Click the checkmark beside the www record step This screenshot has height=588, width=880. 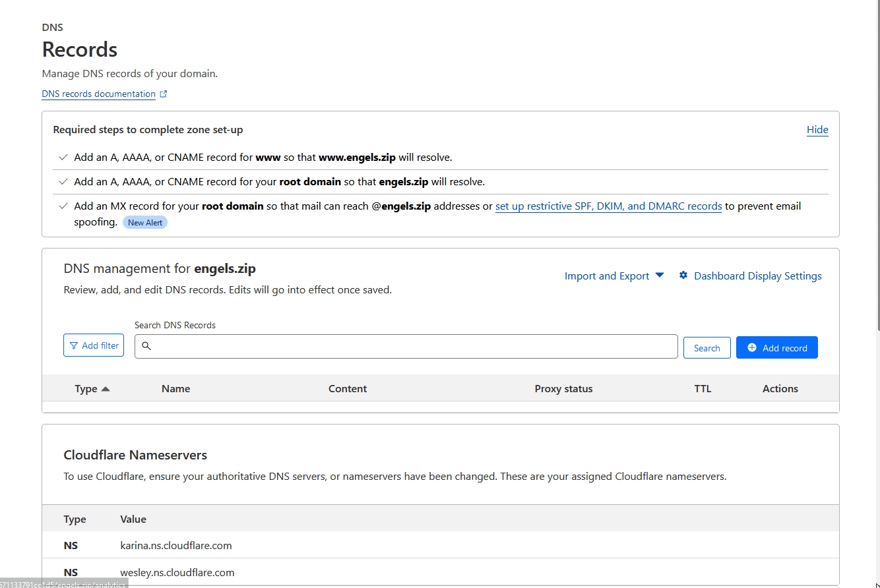[63, 158]
